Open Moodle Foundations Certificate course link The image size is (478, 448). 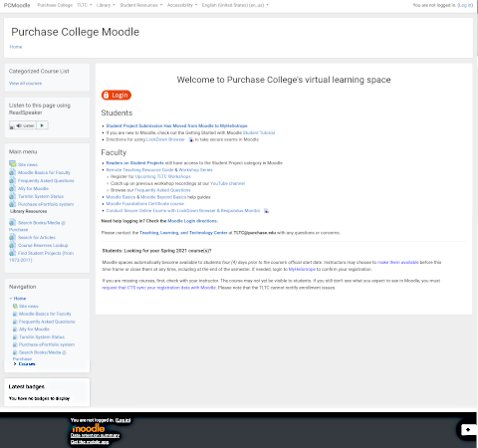(144, 204)
